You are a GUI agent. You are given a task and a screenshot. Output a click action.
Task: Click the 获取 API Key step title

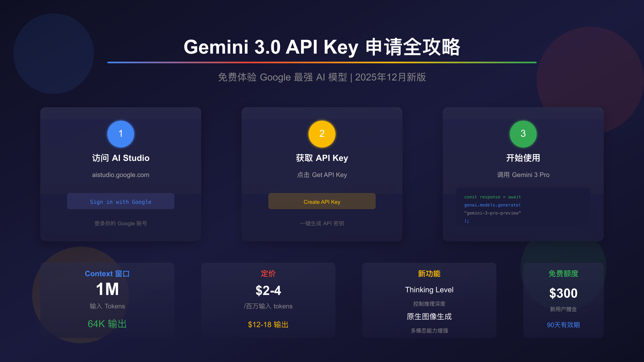coord(322,158)
